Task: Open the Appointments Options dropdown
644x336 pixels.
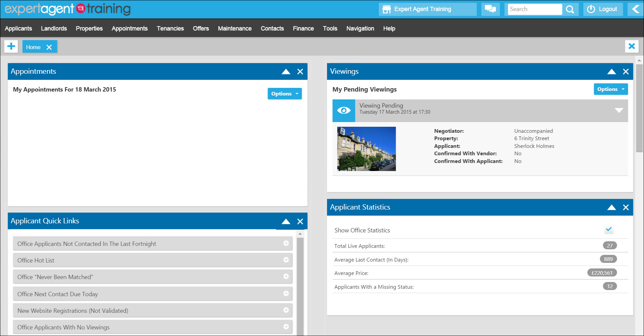Action: (x=285, y=94)
